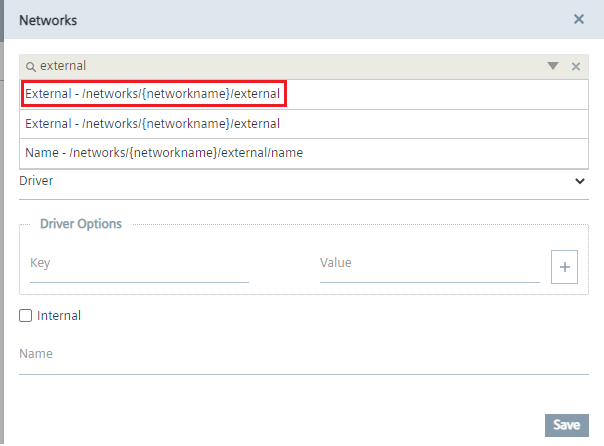Choose the second External suggestion entry
This screenshot has height=446, width=604.
pyautogui.click(x=153, y=125)
